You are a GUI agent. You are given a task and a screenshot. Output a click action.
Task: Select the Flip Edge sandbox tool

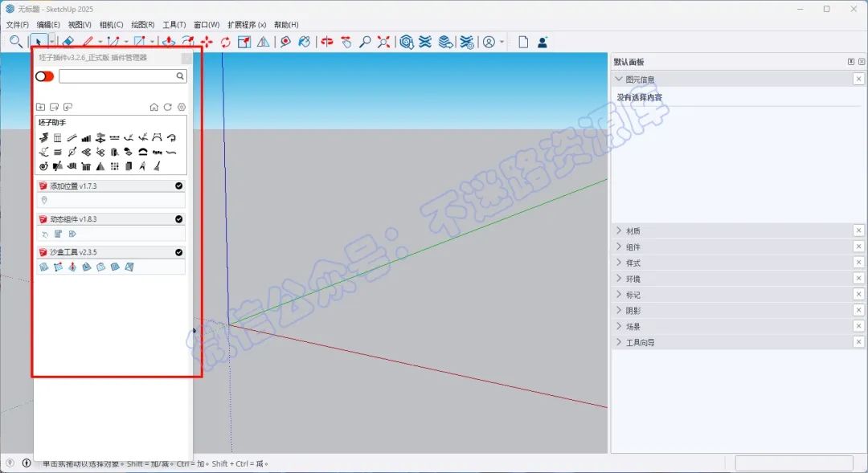pos(129,267)
